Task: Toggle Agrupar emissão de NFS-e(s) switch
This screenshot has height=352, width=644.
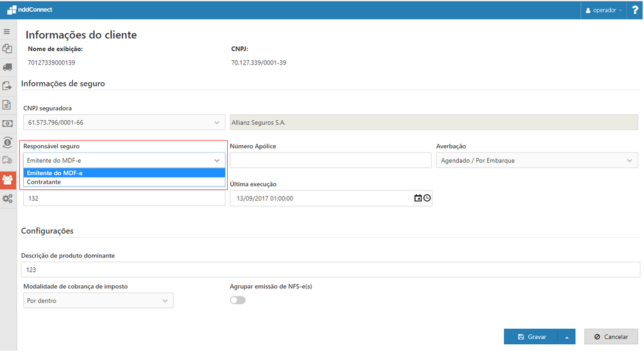Action: [x=237, y=300]
